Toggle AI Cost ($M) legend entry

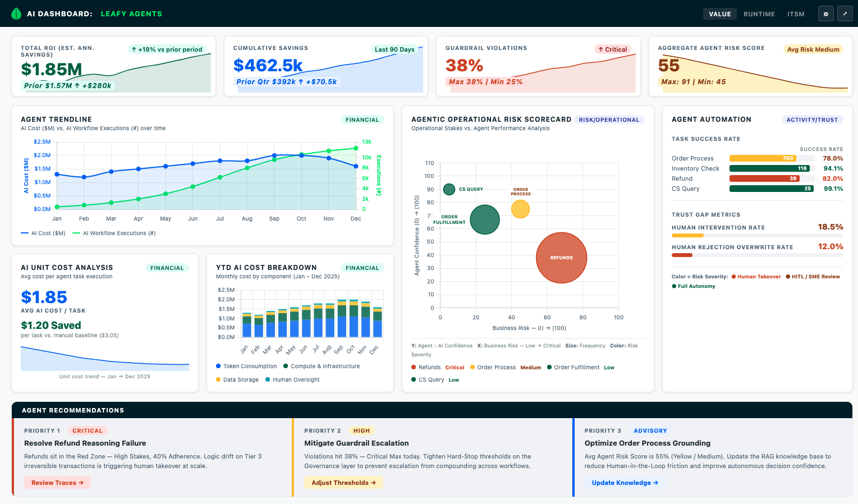coord(43,233)
